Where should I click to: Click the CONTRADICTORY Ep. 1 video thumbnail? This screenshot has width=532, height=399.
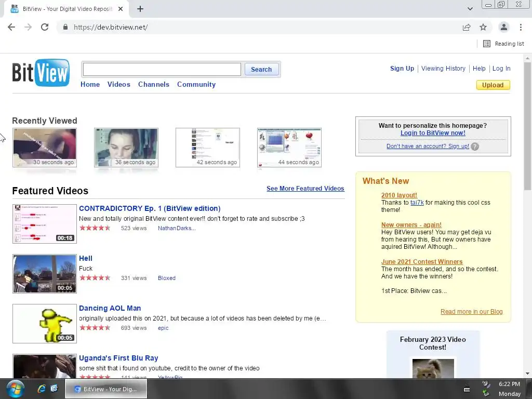(x=45, y=223)
